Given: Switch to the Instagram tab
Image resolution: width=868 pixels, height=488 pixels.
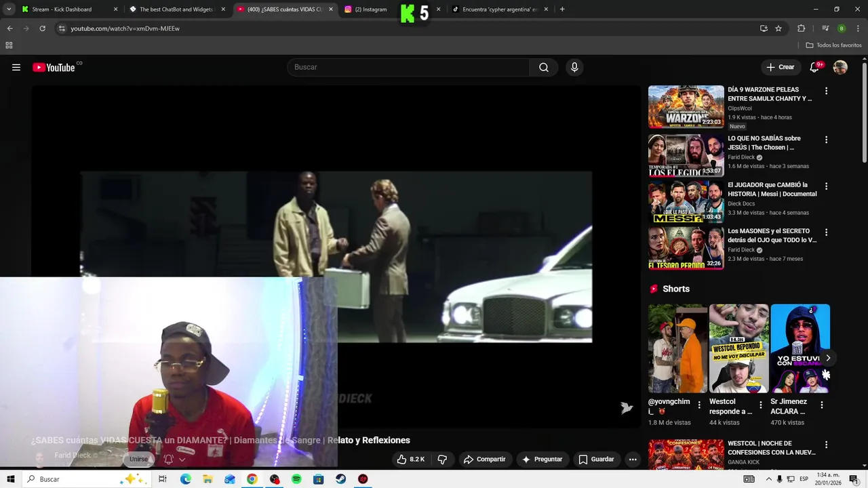Looking at the screenshot, I should coord(371,9).
